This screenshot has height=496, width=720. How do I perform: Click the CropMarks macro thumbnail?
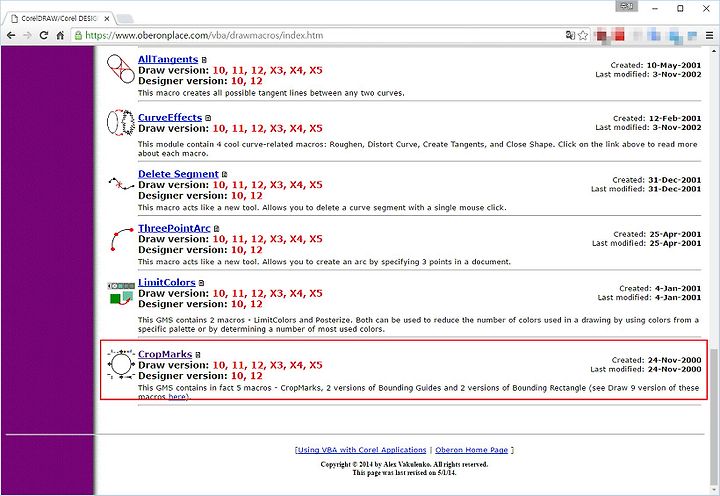(x=121, y=365)
